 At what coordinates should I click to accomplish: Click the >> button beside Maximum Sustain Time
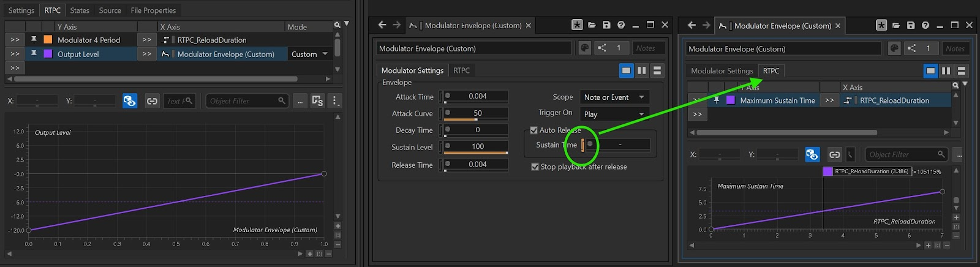click(x=829, y=100)
